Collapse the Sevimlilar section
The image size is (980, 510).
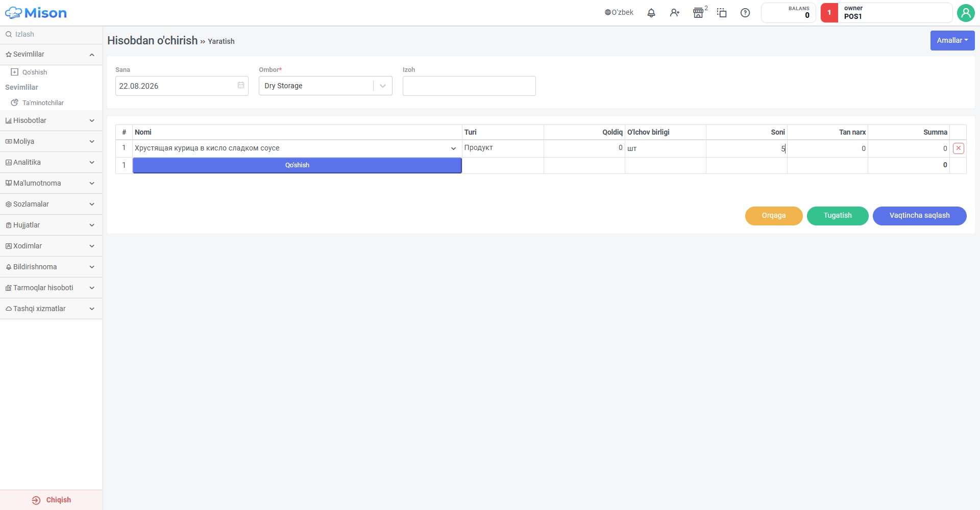click(x=51, y=54)
